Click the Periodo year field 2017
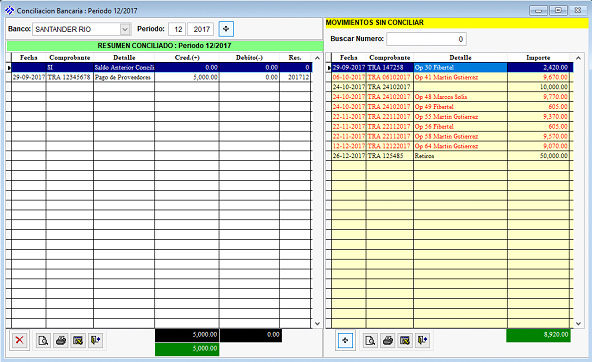593x362 pixels. (x=201, y=29)
